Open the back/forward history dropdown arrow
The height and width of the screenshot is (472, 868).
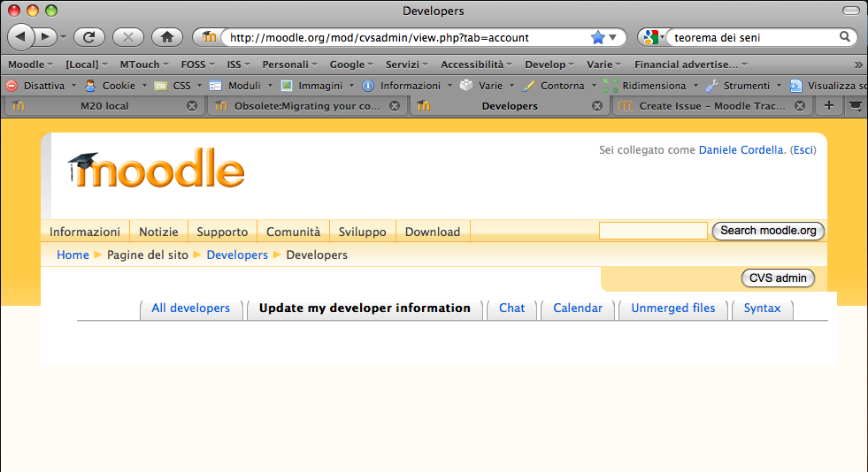pos(63,38)
